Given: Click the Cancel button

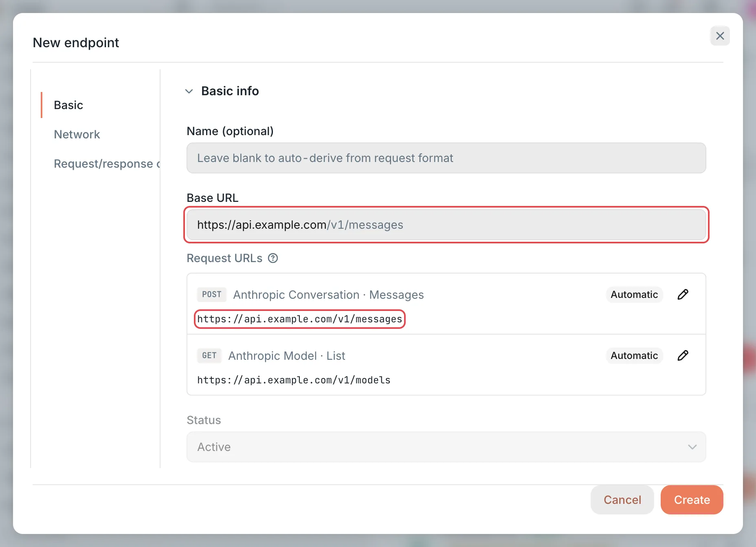Looking at the screenshot, I should click(x=622, y=500).
